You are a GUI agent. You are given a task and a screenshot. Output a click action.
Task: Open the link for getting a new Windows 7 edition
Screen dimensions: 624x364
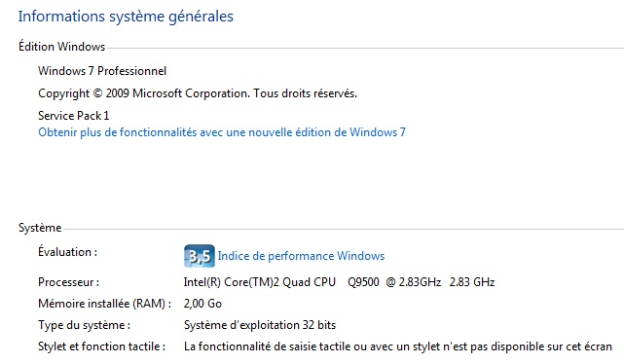pos(222,132)
